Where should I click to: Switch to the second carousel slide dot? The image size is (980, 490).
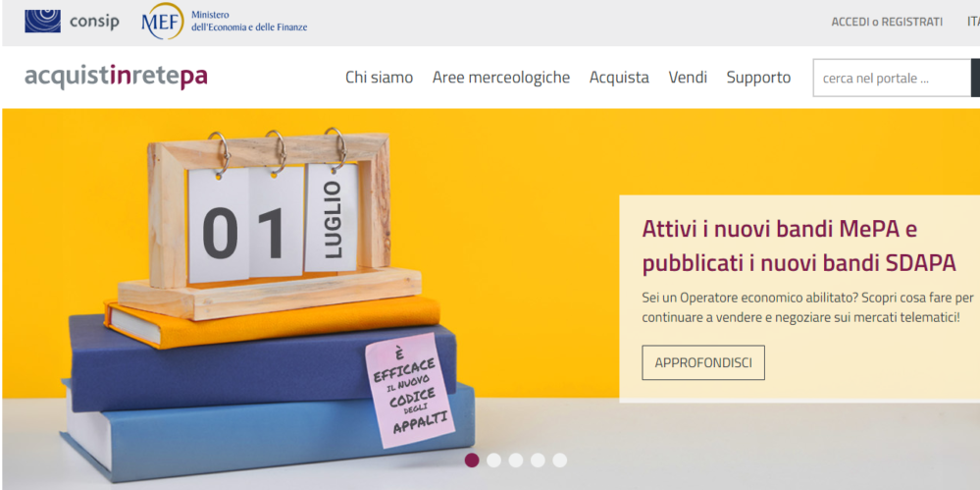(x=493, y=461)
